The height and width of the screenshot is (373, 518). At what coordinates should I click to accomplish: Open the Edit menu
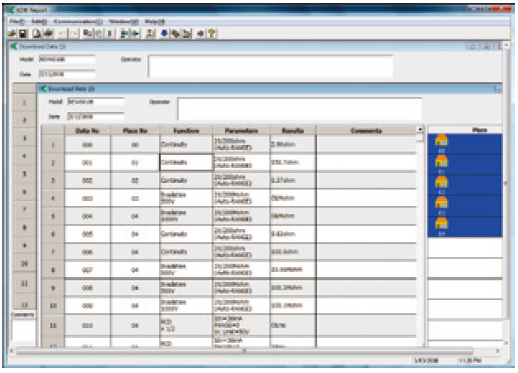coord(39,22)
